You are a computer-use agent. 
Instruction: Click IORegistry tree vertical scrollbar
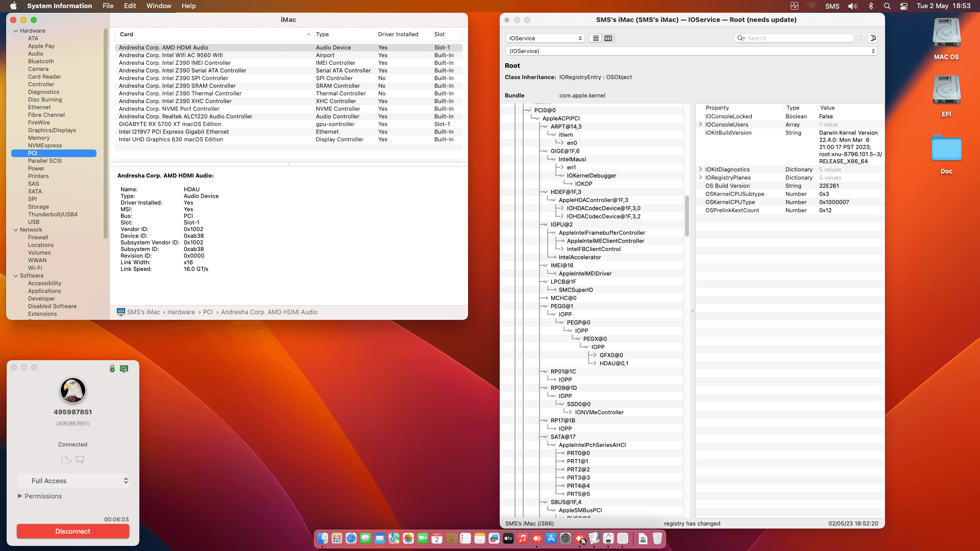point(687,216)
